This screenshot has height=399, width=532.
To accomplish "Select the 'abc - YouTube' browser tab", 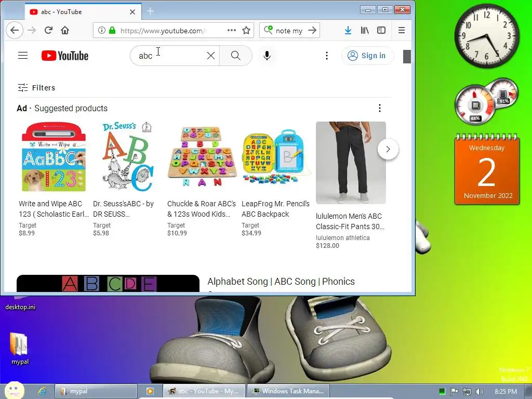I will 83,12.
